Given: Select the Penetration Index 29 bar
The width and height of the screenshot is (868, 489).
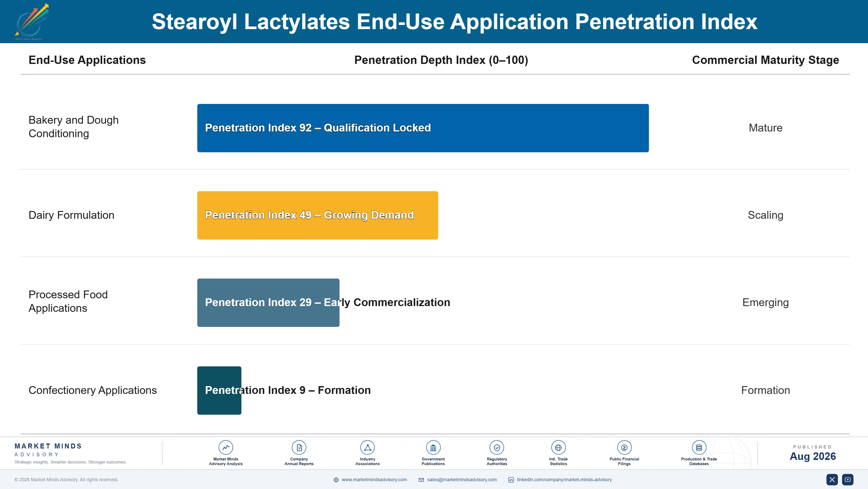Looking at the screenshot, I should pyautogui.click(x=268, y=302).
